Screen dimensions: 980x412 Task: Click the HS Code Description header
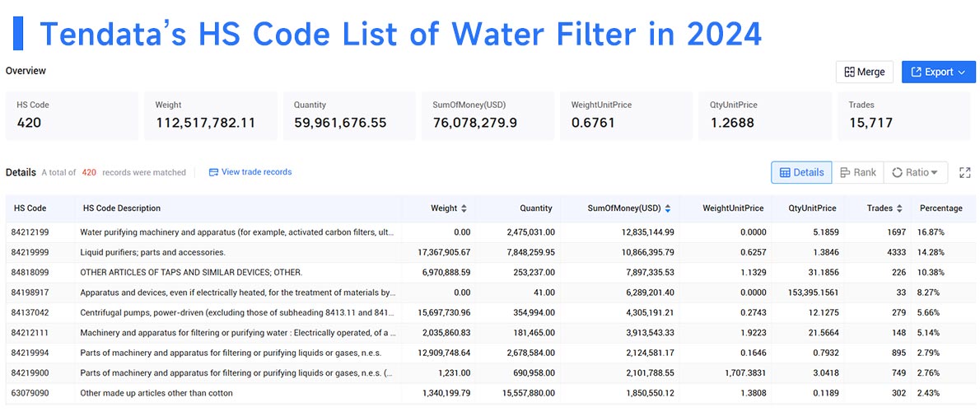click(120, 208)
